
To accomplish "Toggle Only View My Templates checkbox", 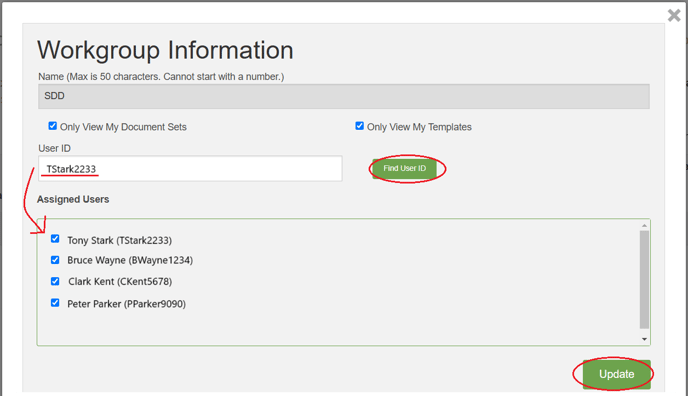I will [359, 126].
